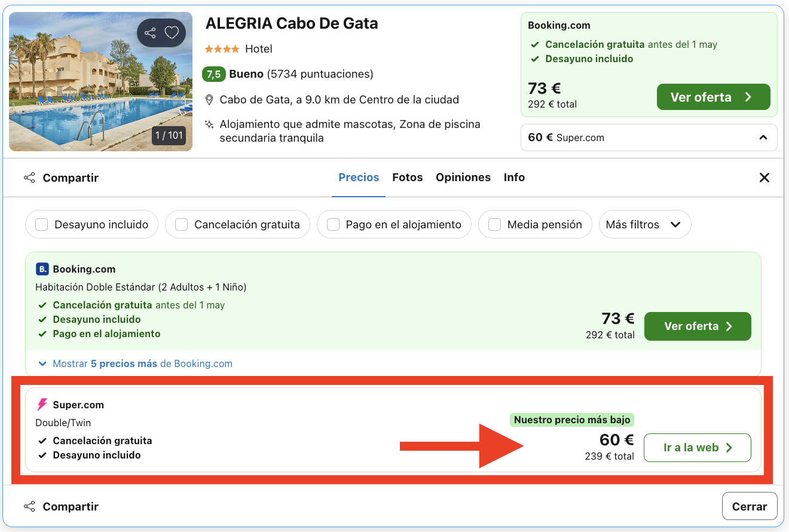Click the green 7,5 rating badge
The width and height of the screenshot is (789, 532).
tap(213, 74)
